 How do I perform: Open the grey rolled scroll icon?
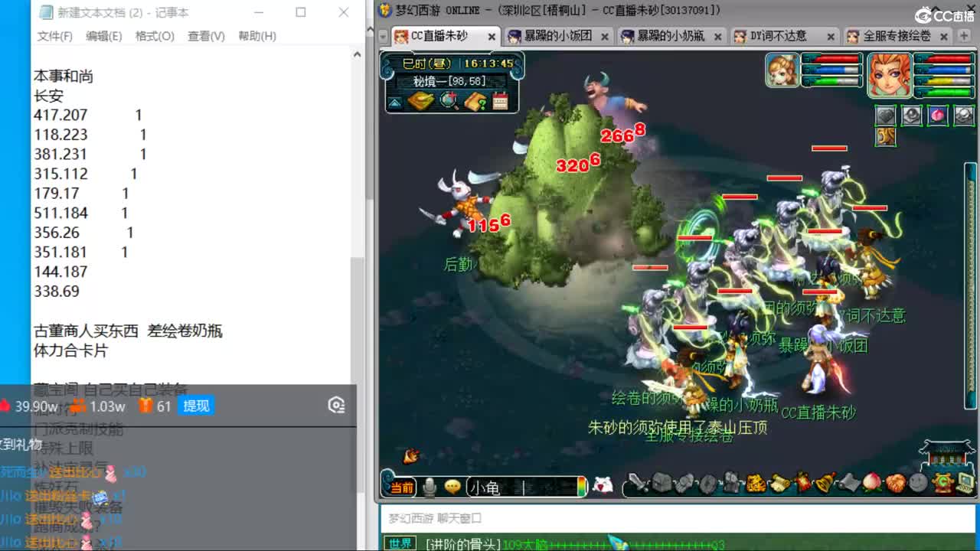click(x=850, y=483)
